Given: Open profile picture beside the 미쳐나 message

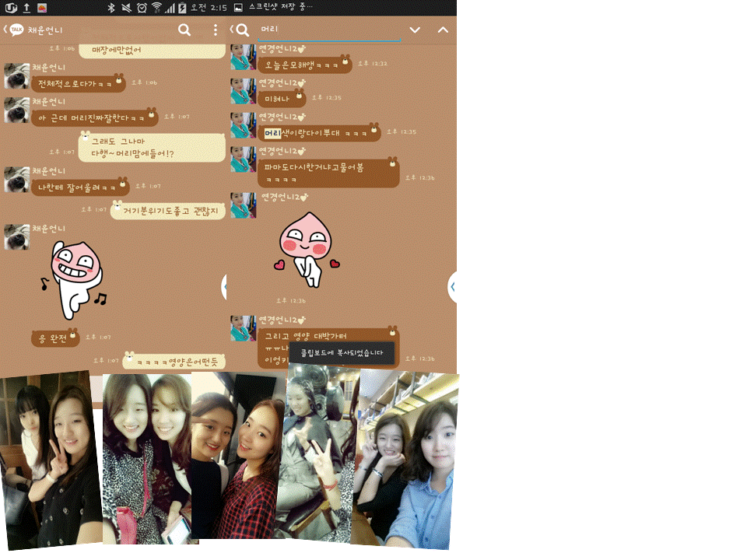Looking at the screenshot, I should (x=244, y=91).
